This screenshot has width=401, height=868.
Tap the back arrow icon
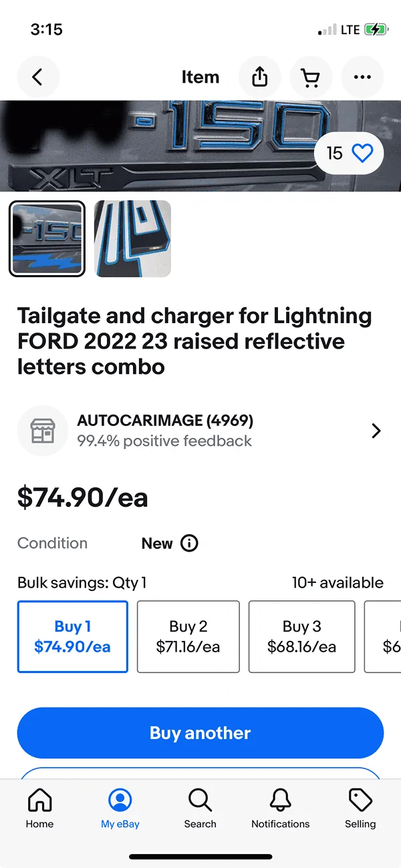[x=38, y=77]
